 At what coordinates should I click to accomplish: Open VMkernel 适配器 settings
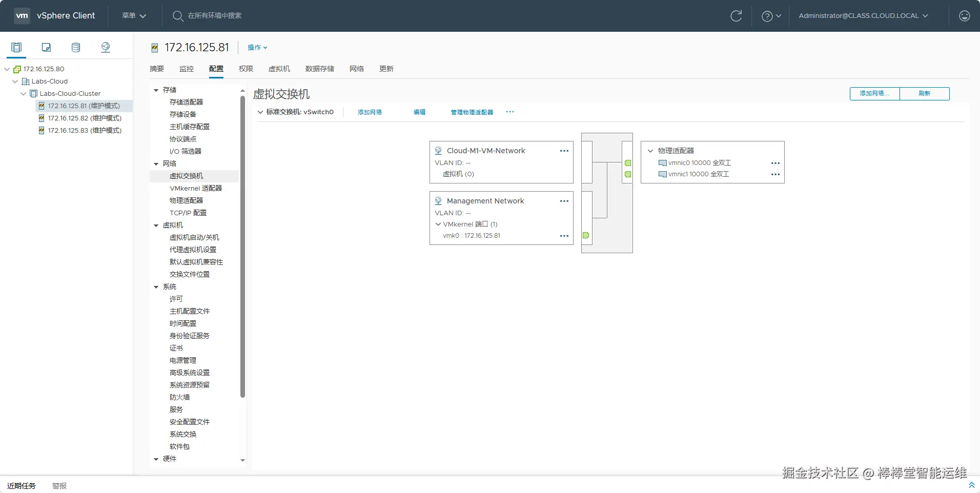[196, 189]
